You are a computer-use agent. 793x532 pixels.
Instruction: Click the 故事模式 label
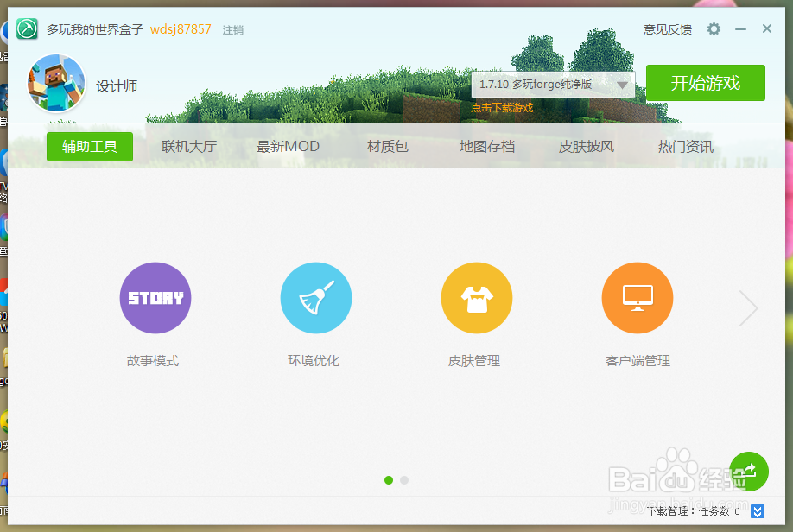153,360
